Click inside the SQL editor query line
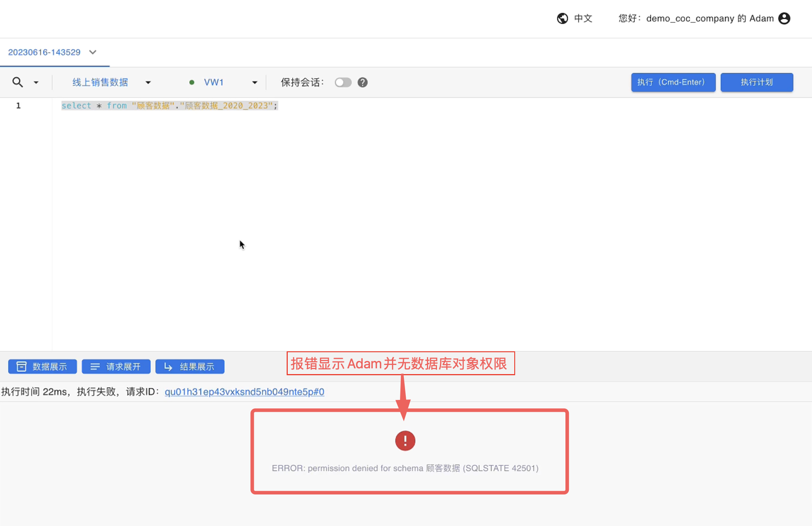The image size is (812, 526). pyautogui.click(x=169, y=105)
